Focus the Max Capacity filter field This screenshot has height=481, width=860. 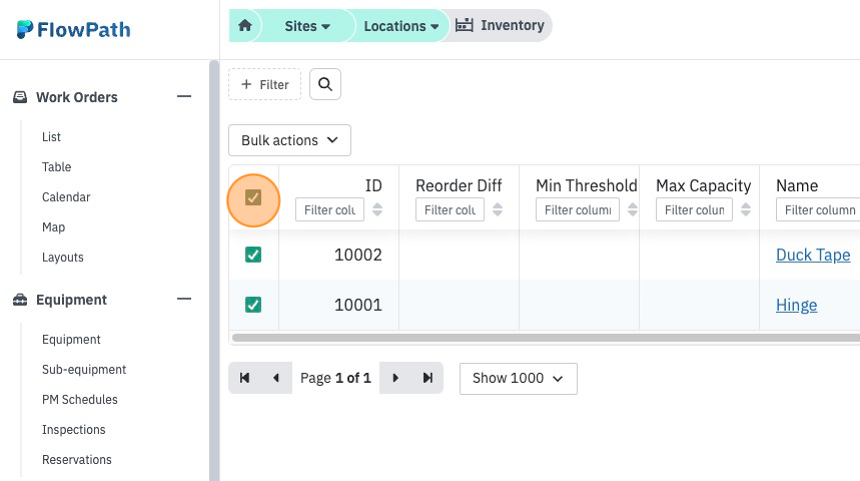click(x=694, y=210)
